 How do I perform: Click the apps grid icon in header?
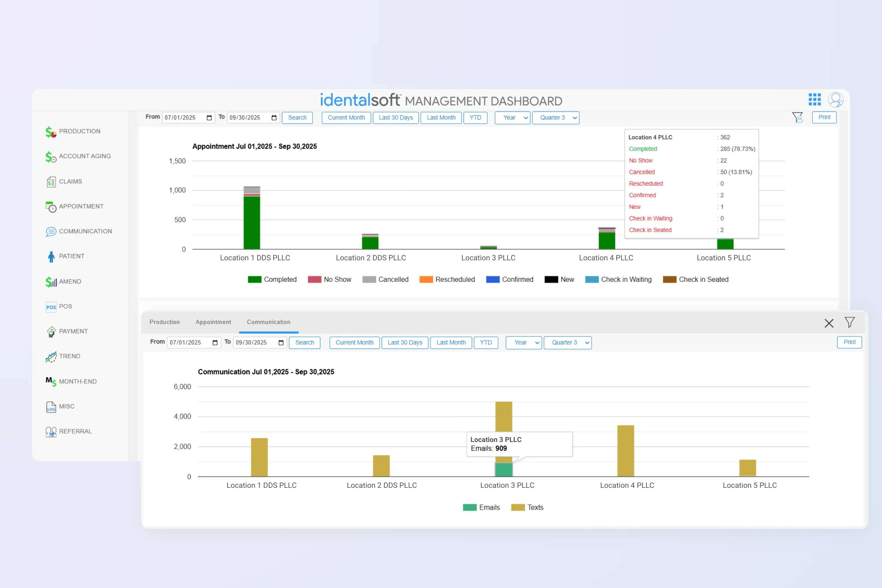tap(814, 100)
